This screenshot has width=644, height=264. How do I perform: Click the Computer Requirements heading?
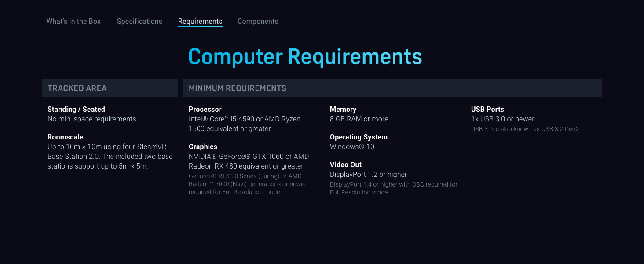coord(305,56)
